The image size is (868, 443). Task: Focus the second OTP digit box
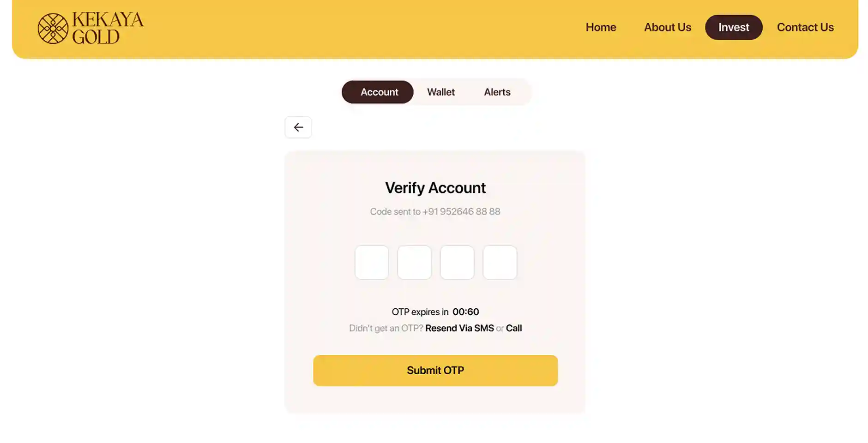pyautogui.click(x=415, y=263)
